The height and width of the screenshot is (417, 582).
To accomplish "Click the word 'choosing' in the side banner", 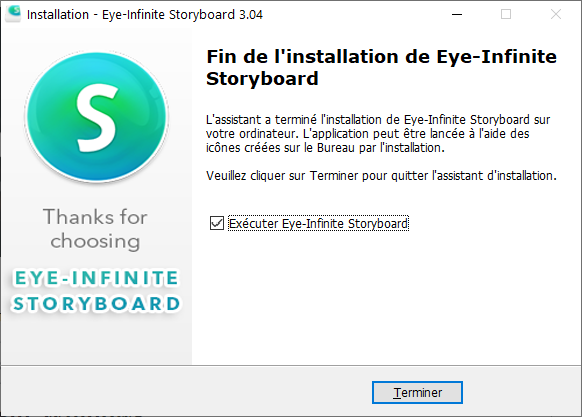I will click(x=95, y=242).
